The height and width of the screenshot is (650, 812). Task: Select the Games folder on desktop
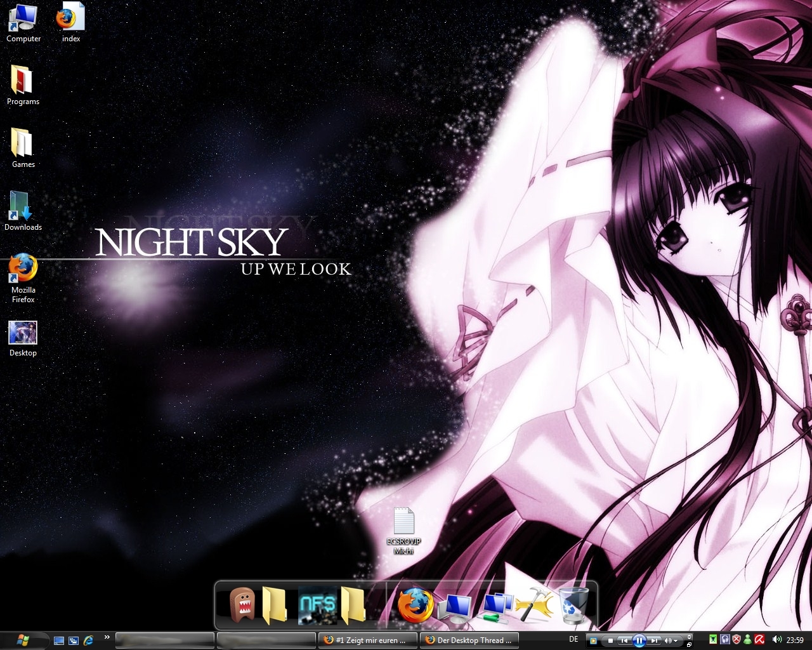click(23, 148)
